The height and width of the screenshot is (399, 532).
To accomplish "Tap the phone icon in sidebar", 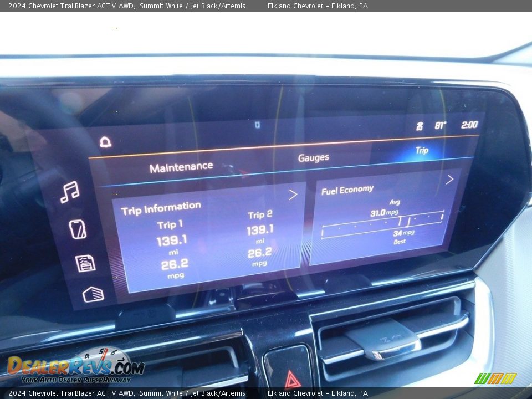I will coord(78,229).
